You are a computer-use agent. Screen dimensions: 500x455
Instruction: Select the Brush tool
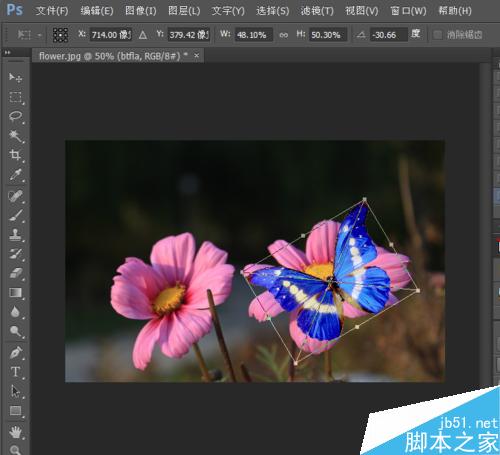(15, 215)
